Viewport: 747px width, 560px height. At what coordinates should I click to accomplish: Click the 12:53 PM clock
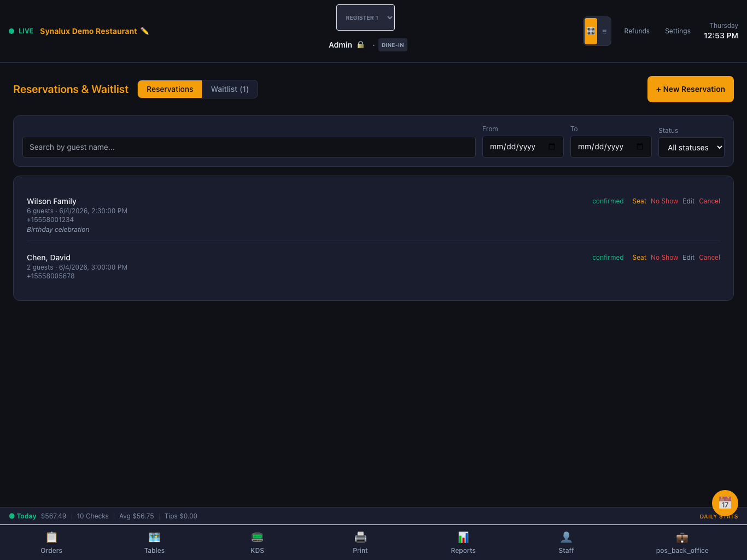coord(721,36)
